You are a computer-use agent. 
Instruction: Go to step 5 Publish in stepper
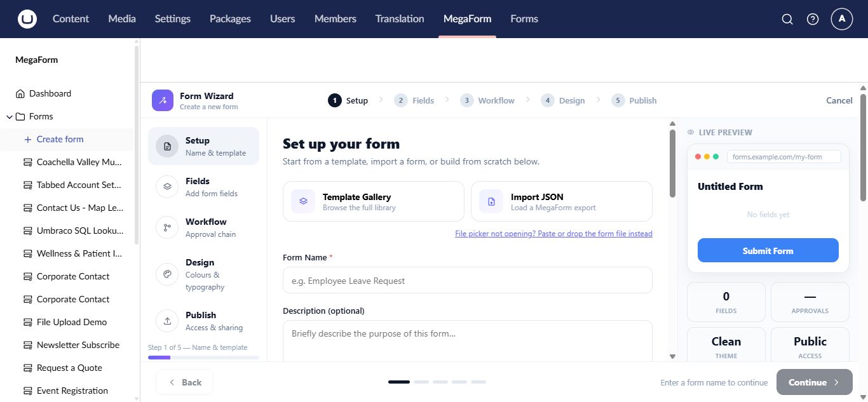[x=634, y=100]
